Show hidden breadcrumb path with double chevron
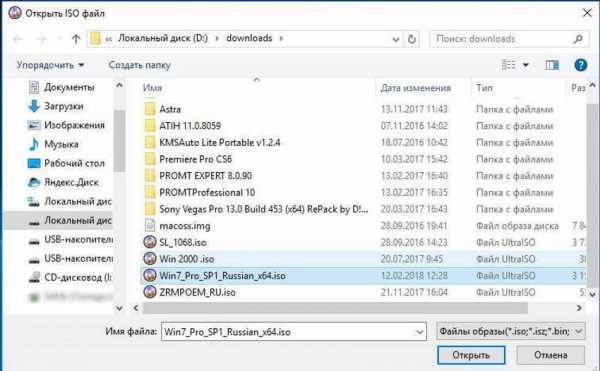The height and width of the screenshot is (371, 600). pos(109,39)
